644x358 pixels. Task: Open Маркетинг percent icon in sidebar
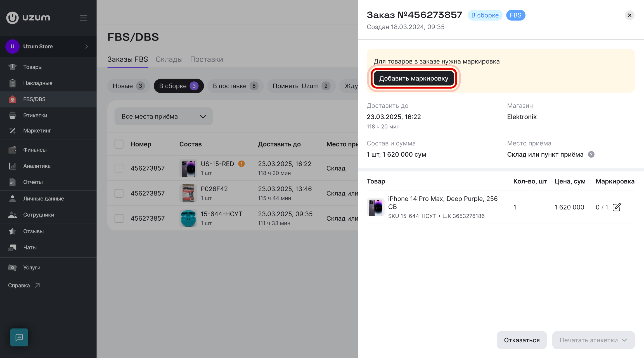(12, 131)
